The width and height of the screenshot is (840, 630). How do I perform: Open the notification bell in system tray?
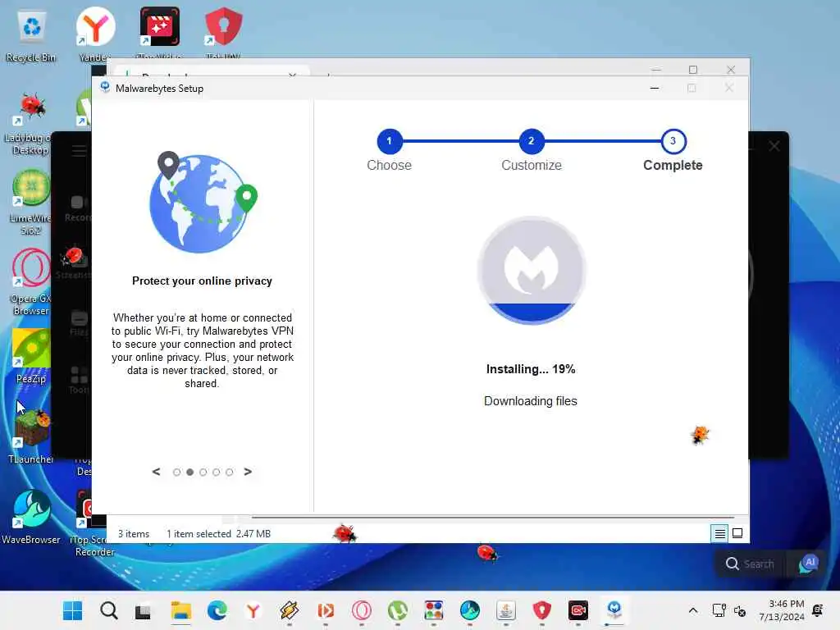818,610
